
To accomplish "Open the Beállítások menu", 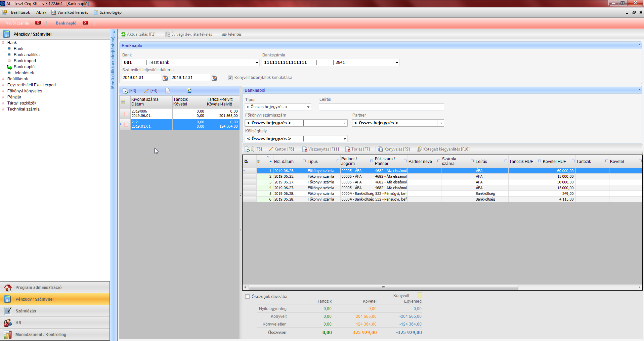I will coord(20,12).
